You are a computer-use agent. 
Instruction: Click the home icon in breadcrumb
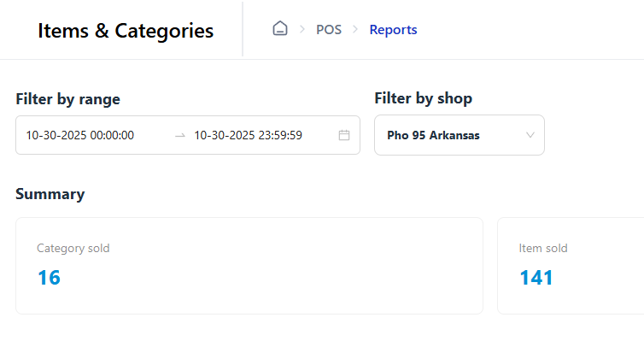pos(280,29)
